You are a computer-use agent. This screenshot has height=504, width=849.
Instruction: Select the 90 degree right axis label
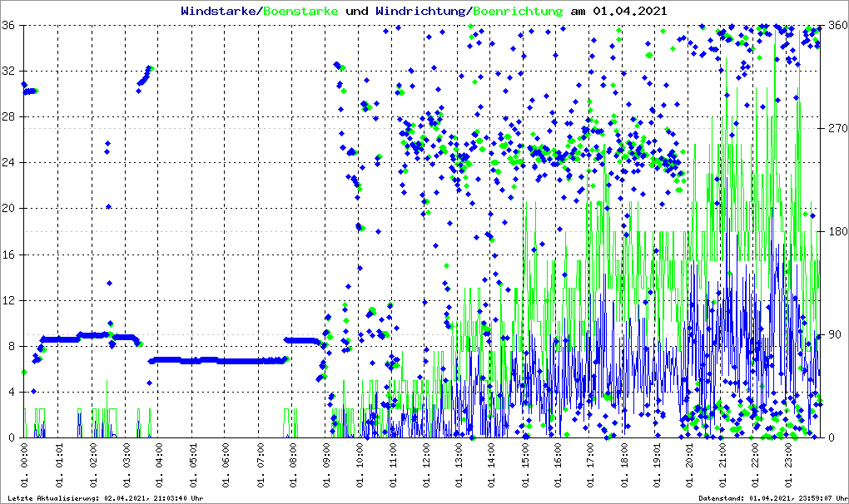click(x=832, y=335)
